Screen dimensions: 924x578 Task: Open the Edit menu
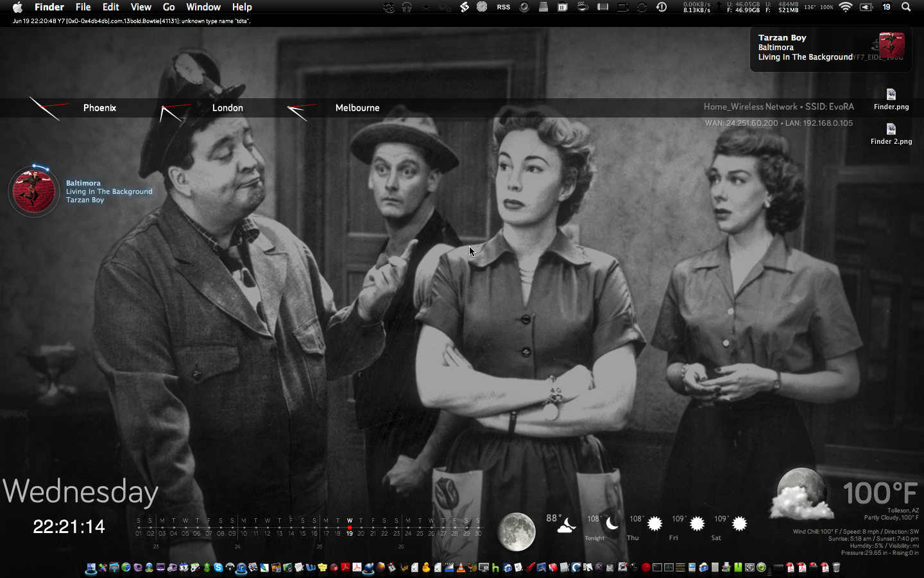tap(111, 7)
